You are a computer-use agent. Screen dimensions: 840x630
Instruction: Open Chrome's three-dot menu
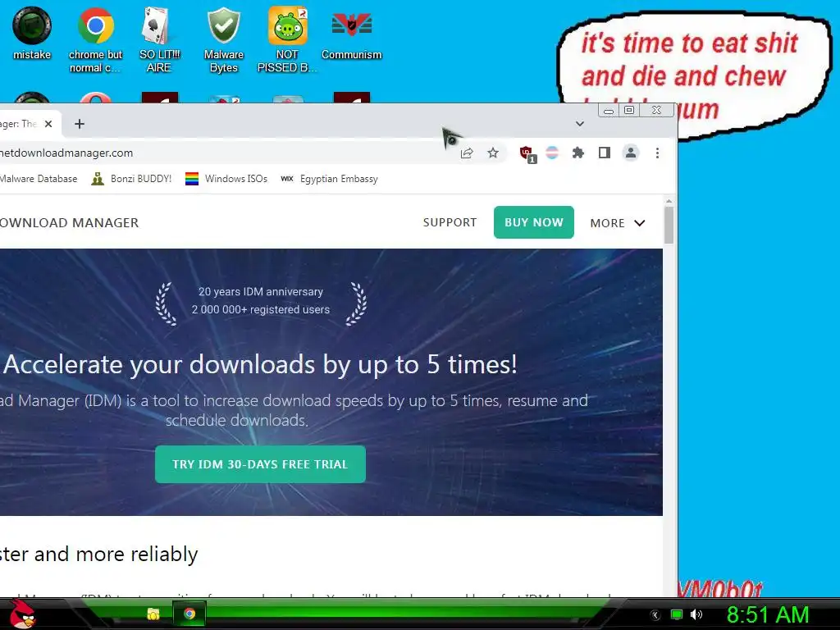[657, 153]
